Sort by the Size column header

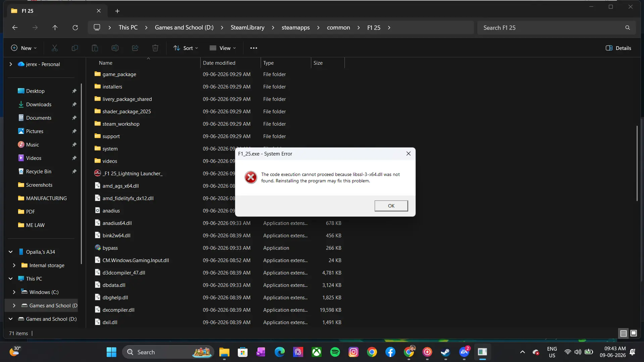328,63
